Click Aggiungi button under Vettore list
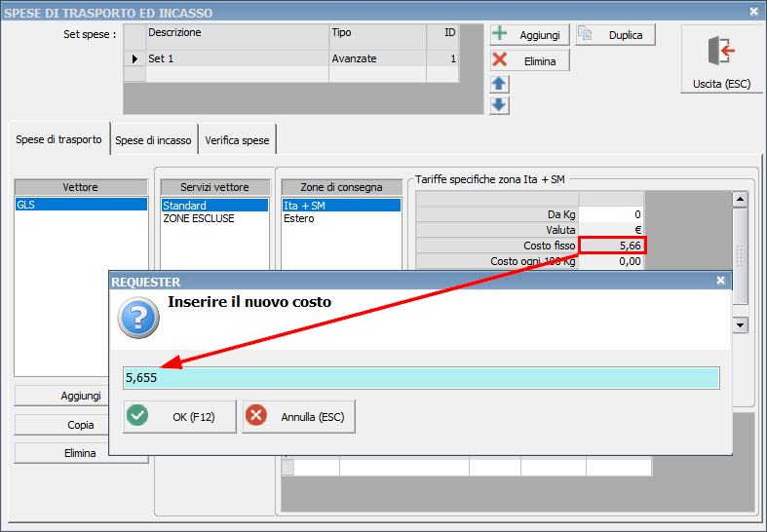 click(81, 396)
